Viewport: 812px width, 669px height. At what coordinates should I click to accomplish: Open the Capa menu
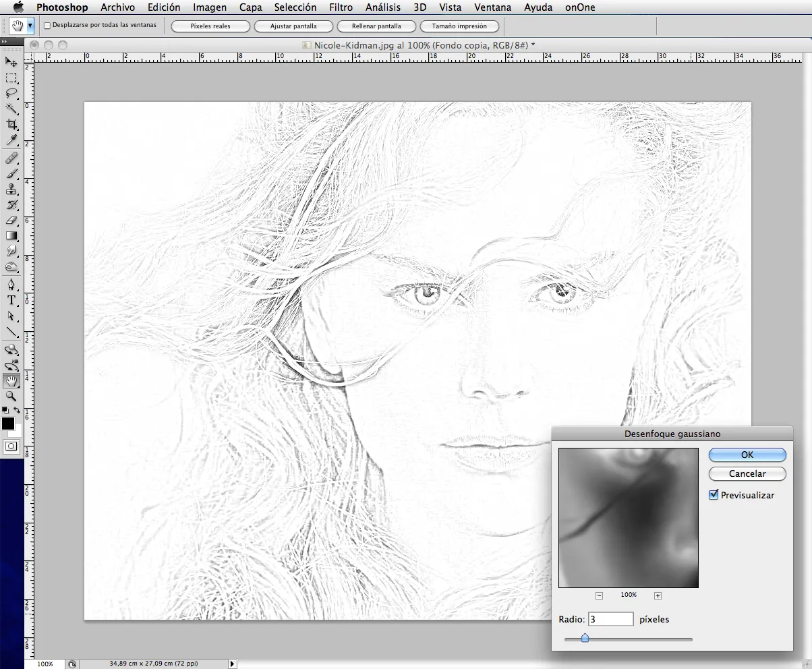click(251, 7)
